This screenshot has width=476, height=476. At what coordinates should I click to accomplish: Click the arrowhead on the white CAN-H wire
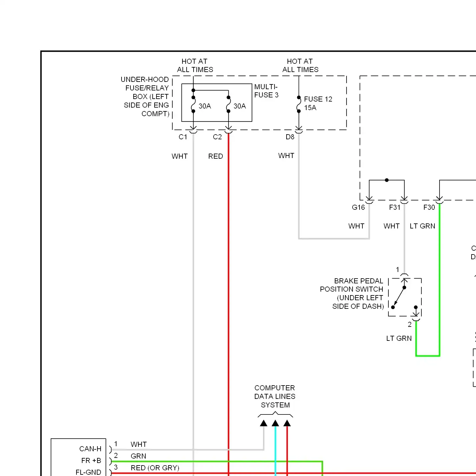point(264,423)
